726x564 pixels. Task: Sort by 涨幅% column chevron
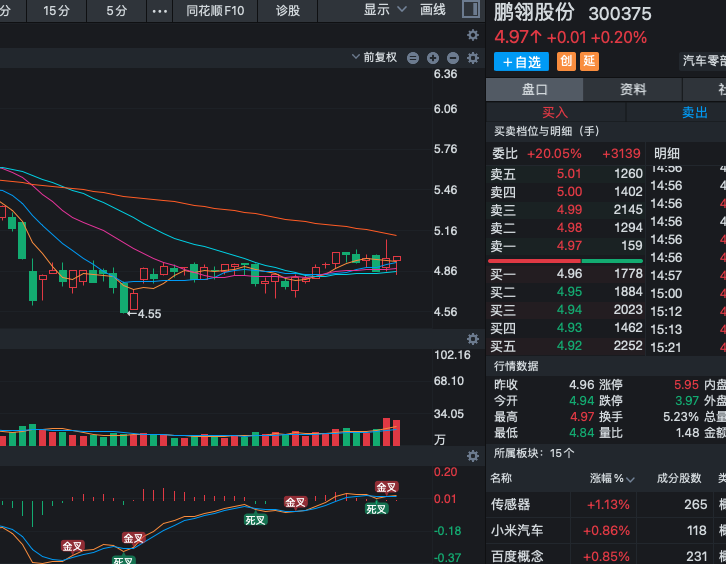[630, 479]
